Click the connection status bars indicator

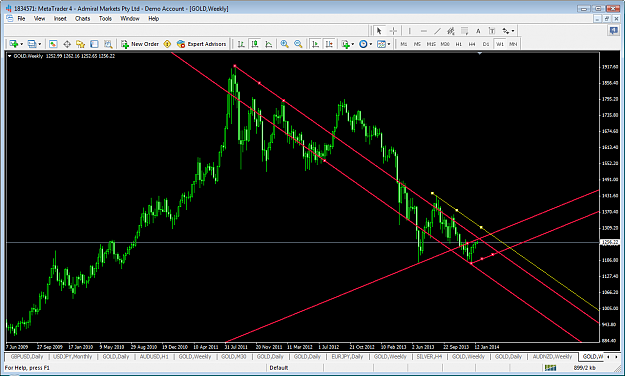tap(550, 368)
